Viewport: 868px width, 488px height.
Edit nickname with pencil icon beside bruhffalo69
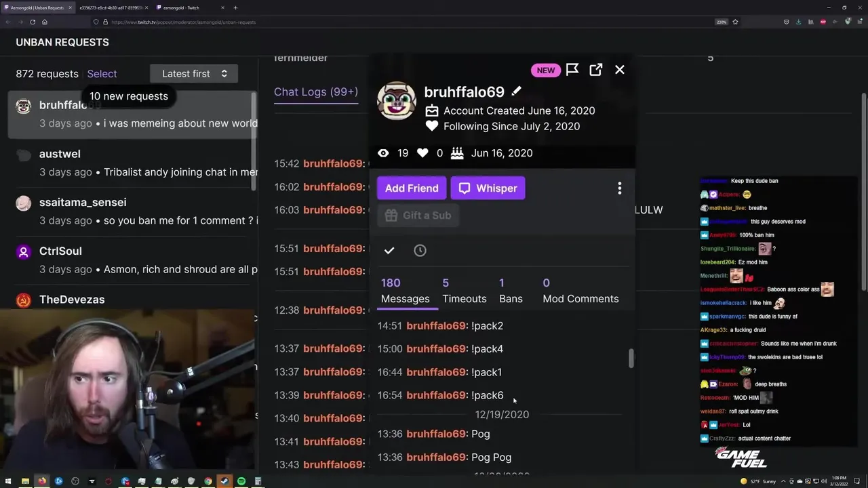pos(517,91)
